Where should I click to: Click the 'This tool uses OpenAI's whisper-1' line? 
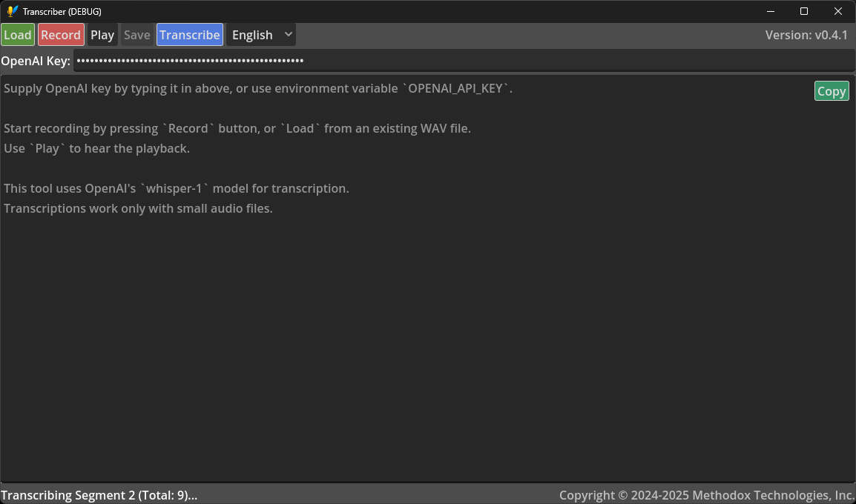177,189
